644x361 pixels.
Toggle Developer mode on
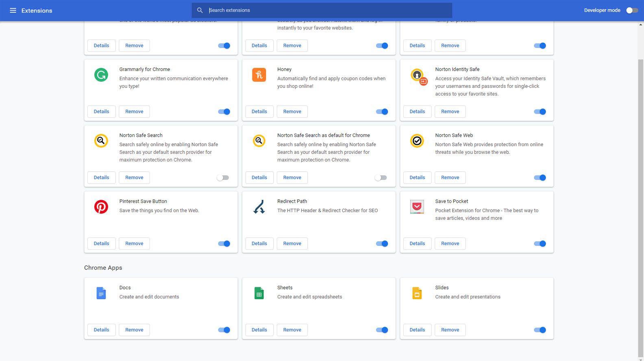[x=632, y=10]
